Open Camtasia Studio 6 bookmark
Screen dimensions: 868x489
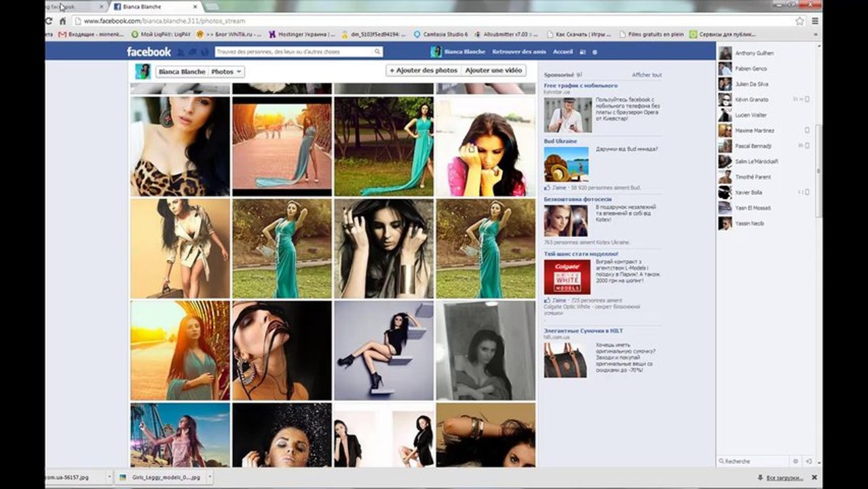point(440,34)
